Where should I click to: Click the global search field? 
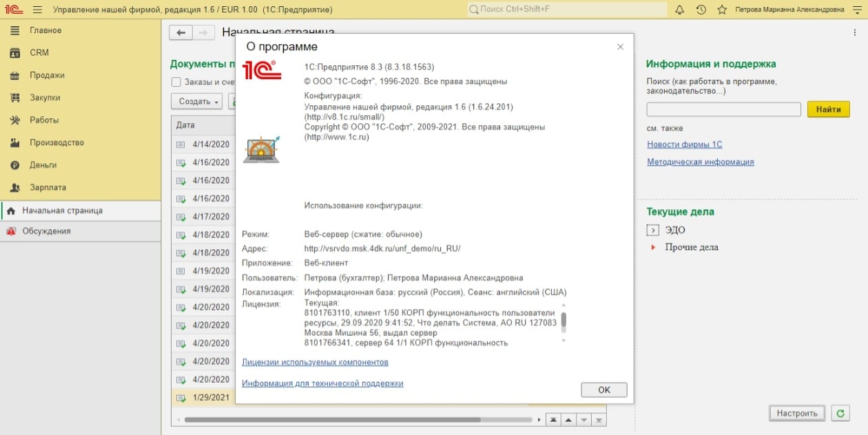point(567,10)
